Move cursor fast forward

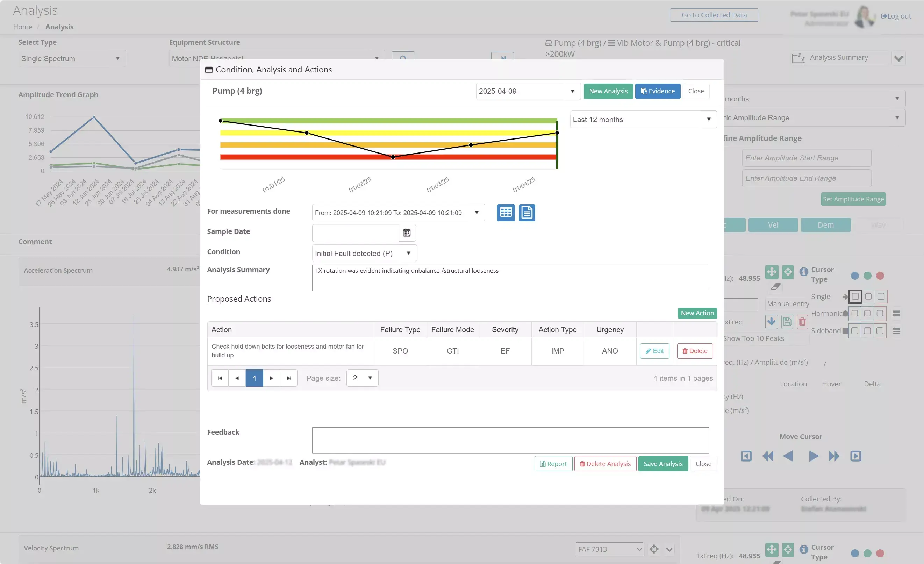834,456
